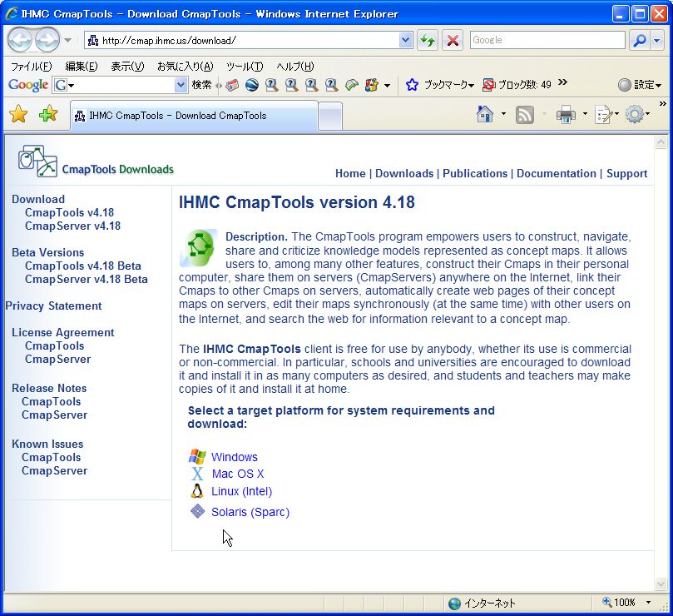
Task: Go to the Support link
Action: (x=626, y=173)
